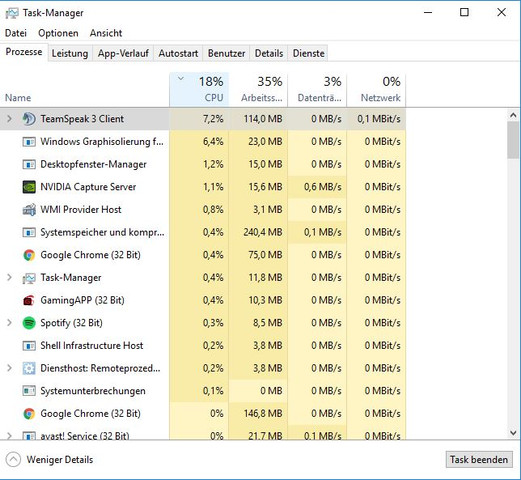Click the Chrome icon using 146,8 MB
The width and height of the screenshot is (521, 480).
point(29,414)
